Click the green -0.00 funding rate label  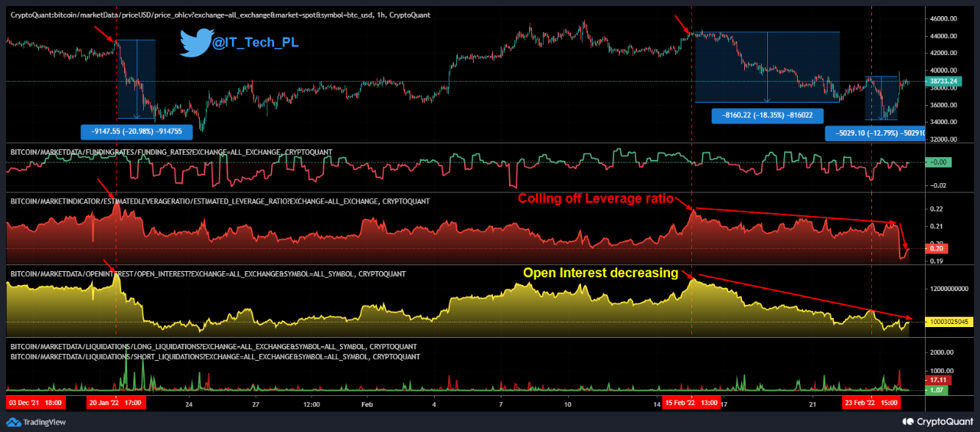938,162
